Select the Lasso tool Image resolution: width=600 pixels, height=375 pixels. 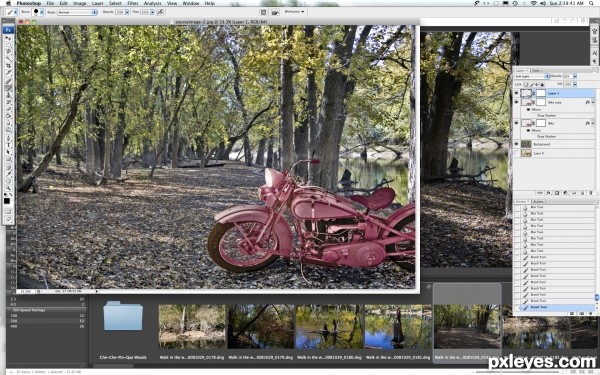pos(8,51)
